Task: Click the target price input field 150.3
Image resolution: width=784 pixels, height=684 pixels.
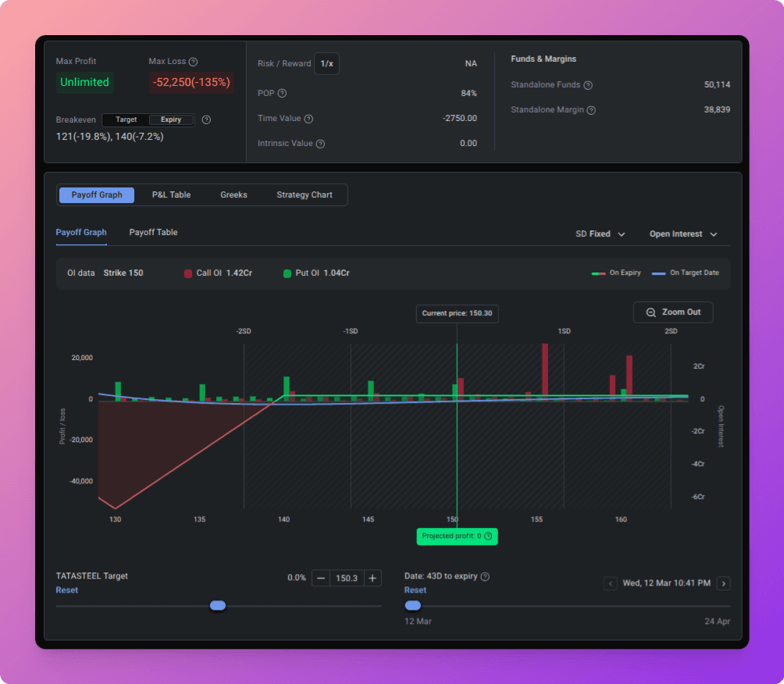Action: (347, 578)
